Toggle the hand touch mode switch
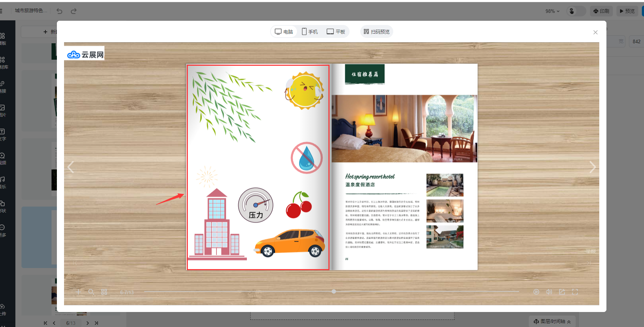This screenshot has width=644, height=327. pos(576,11)
